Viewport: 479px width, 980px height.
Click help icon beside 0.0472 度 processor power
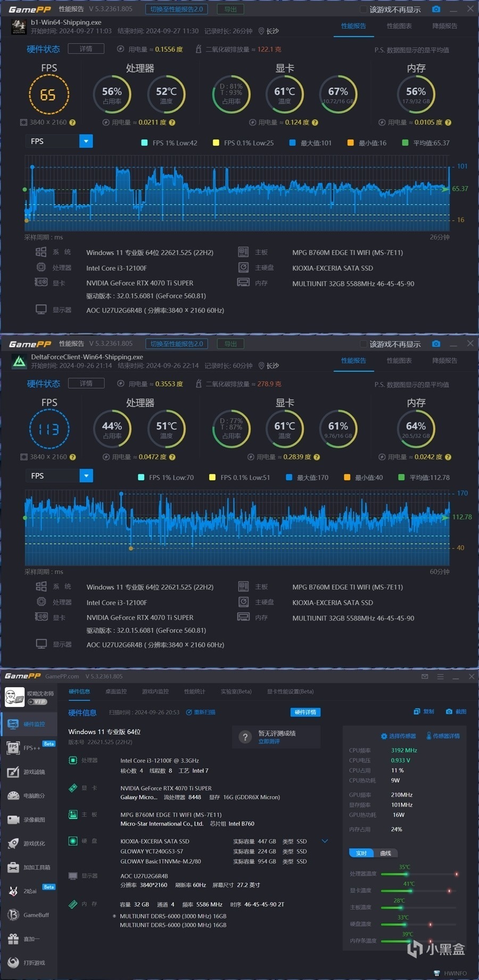172,457
